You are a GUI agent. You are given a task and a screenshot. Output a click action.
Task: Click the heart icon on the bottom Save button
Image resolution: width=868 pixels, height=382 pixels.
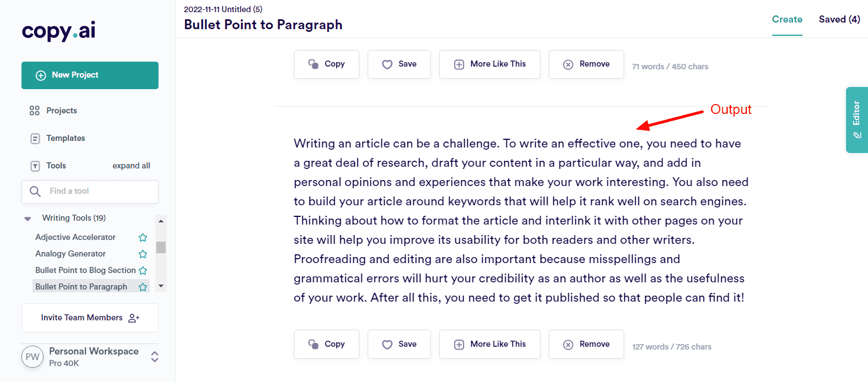click(x=387, y=345)
